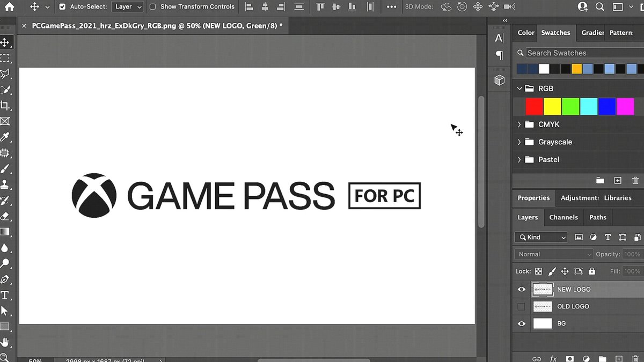
Task: Open the 3D panel cube icon
Action: (x=499, y=80)
